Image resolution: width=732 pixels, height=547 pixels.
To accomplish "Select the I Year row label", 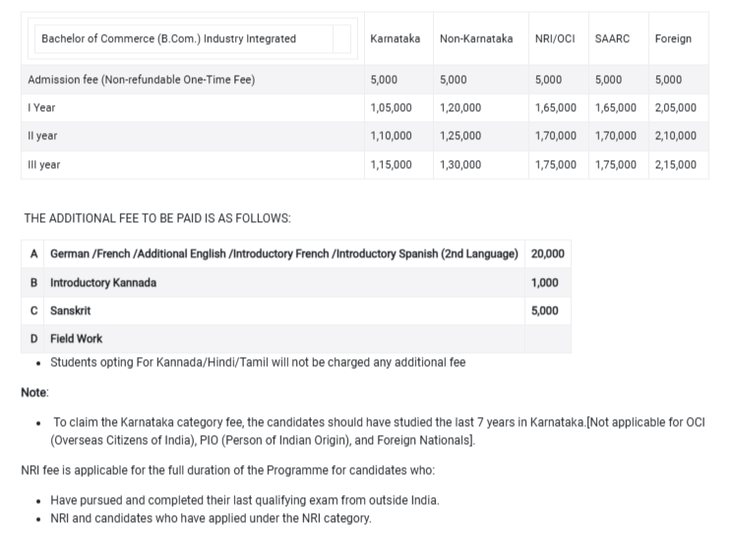I will click(42, 108).
